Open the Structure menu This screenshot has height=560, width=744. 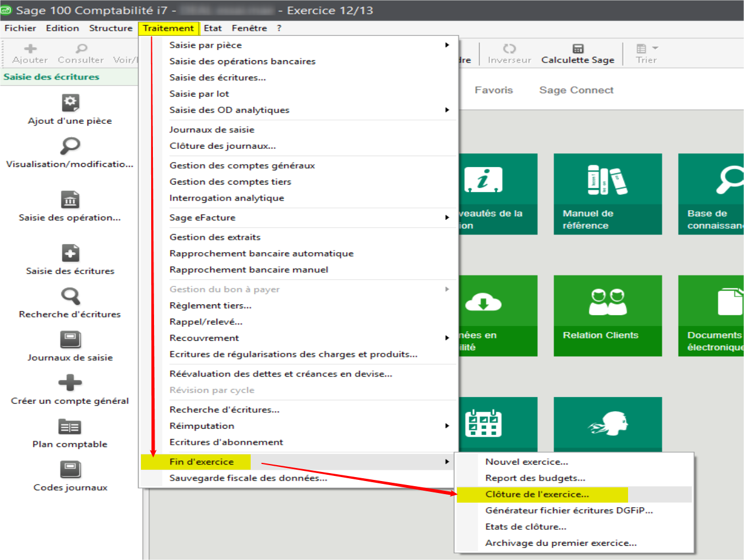pyautogui.click(x=110, y=28)
